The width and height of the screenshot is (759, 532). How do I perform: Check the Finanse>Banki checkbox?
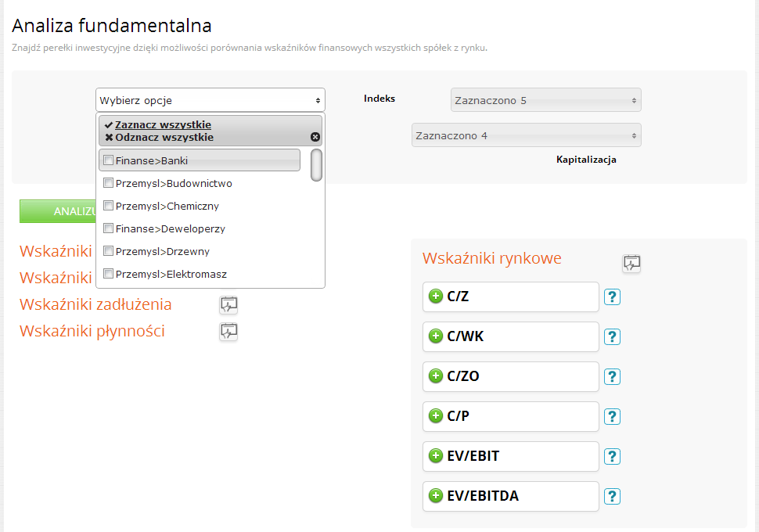109,160
